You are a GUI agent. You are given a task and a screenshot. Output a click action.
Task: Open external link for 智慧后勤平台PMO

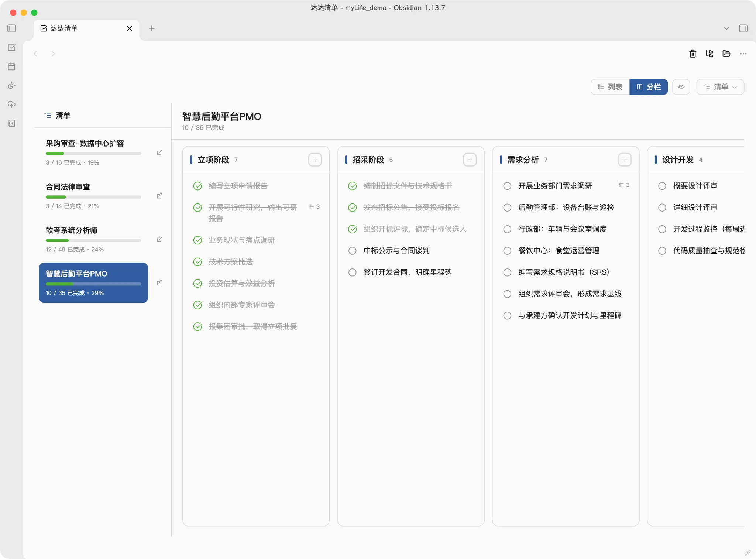159,283
